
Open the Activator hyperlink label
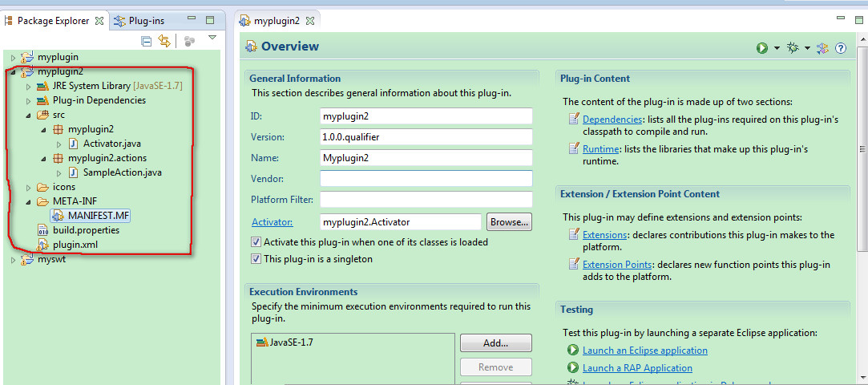click(272, 222)
